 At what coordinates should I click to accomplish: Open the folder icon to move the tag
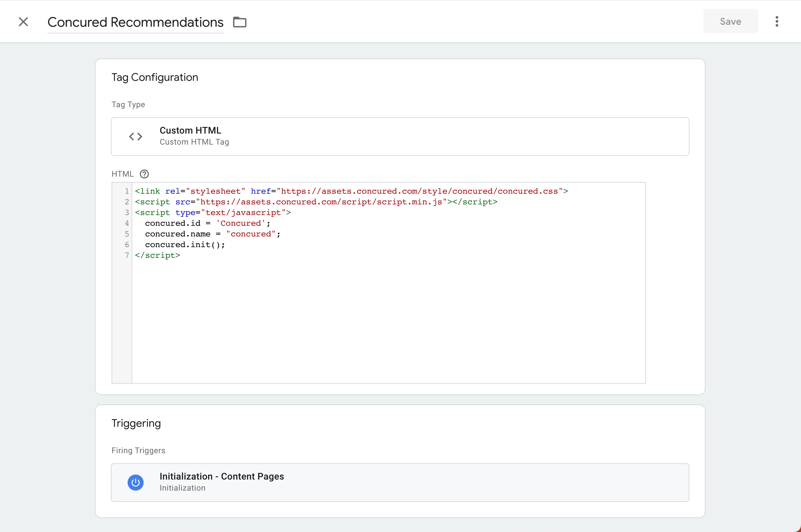click(x=240, y=22)
